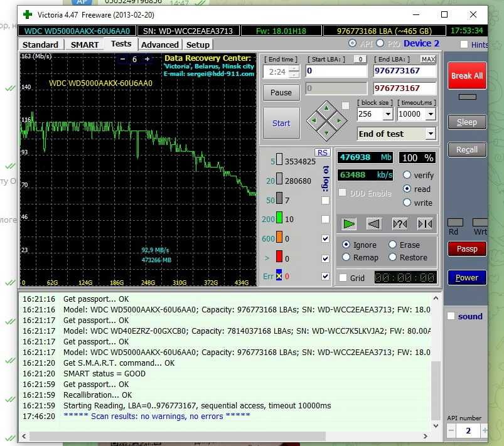Select the read radio button

[407, 189]
